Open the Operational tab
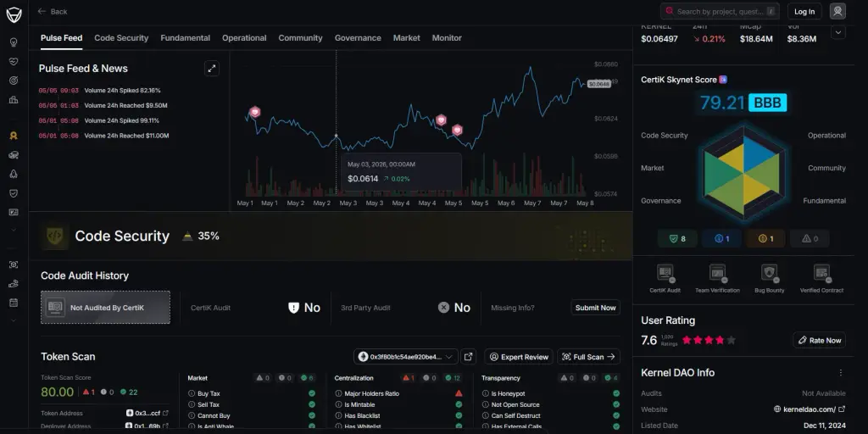This screenshot has height=434, width=868. (244, 37)
